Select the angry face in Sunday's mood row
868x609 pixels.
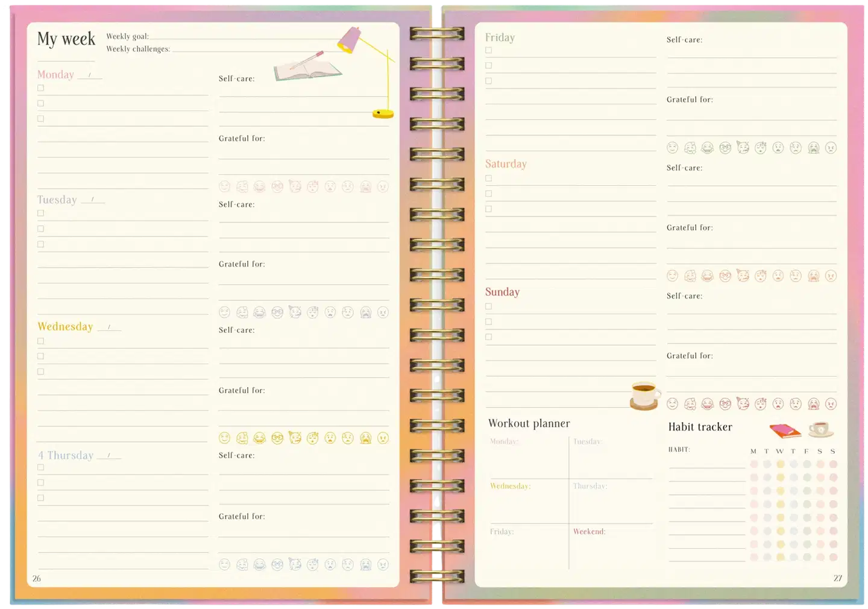[831, 404]
